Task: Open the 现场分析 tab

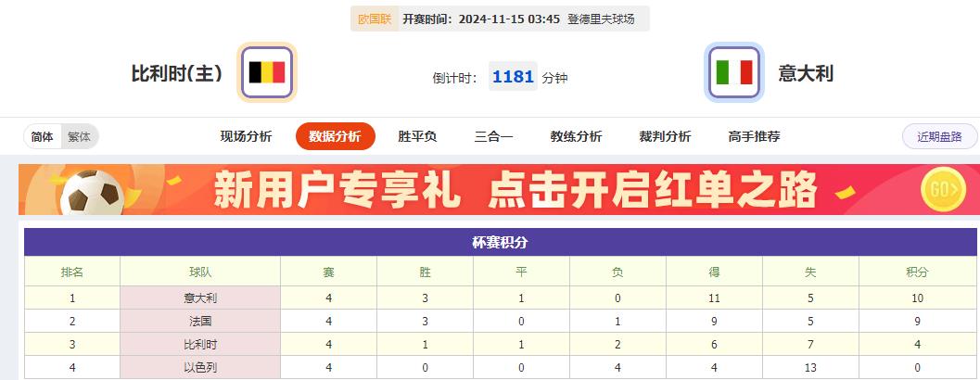Action: pos(246,136)
